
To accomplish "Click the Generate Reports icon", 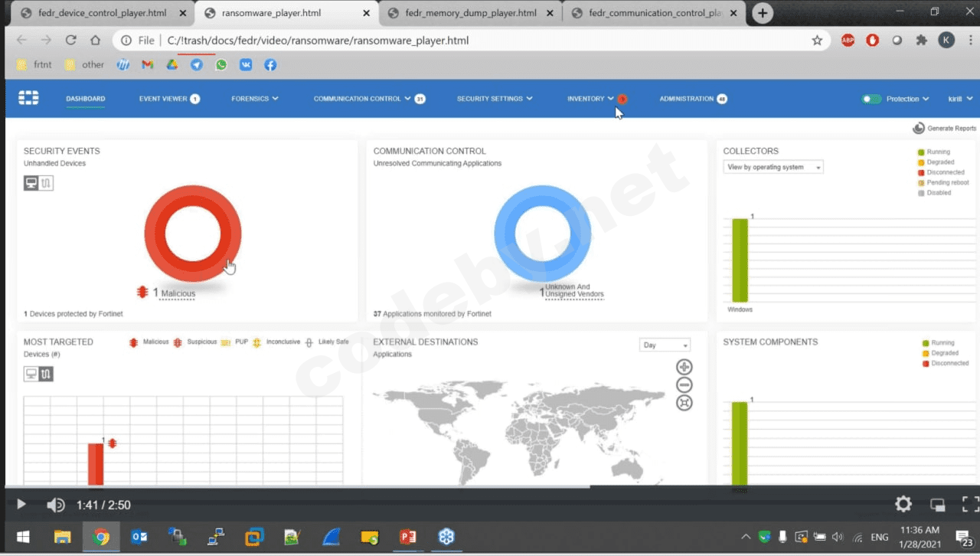I will pyautogui.click(x=918, y=128).
